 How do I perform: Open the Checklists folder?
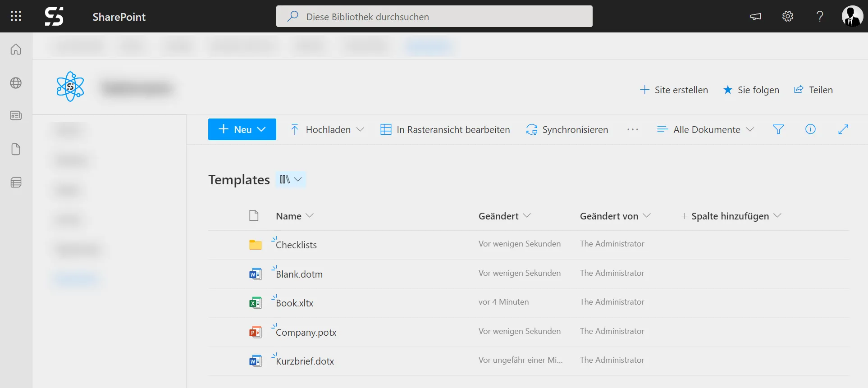[296, 245]
